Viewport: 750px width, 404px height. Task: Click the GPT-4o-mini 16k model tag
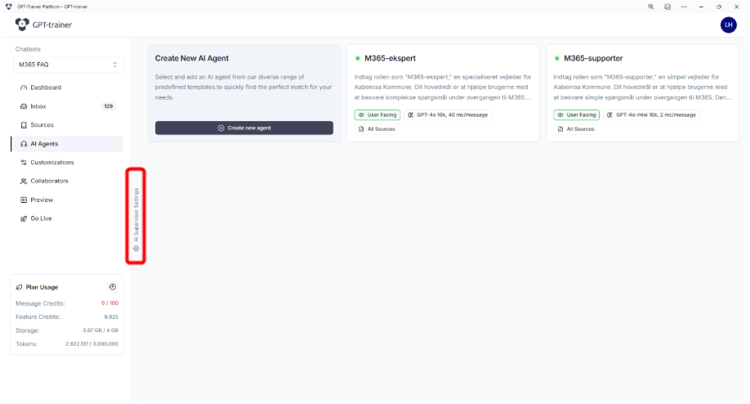(x=651, y=115)
